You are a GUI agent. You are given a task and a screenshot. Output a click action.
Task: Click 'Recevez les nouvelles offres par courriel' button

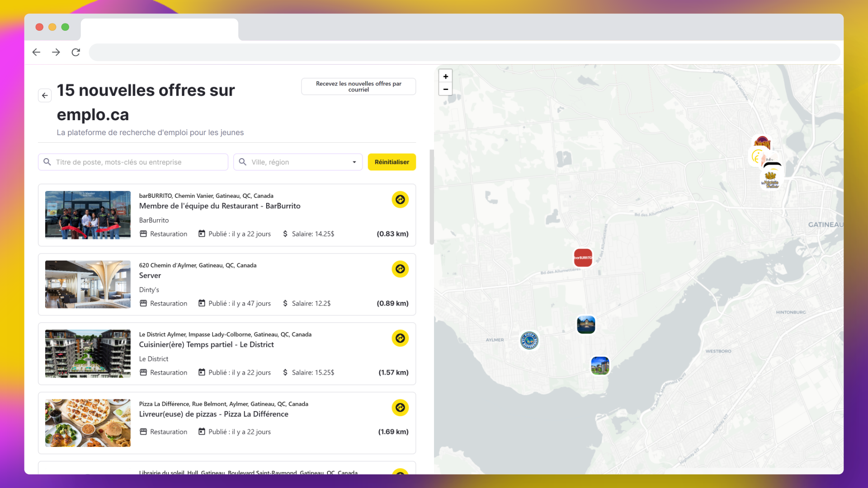[x=359, y=87]
